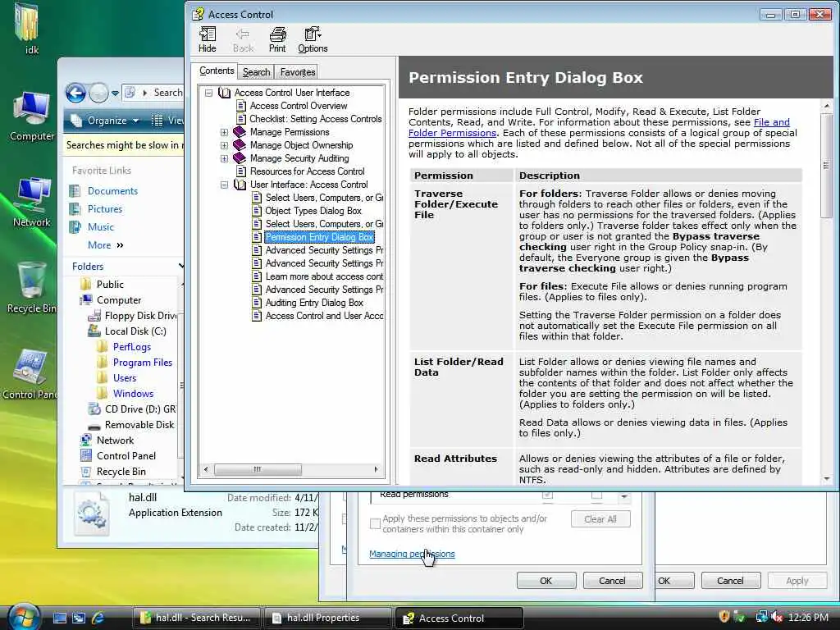Click the taskbar clock showing 12:26 PM
Viewport: 840px width, 630px height.
click(x=808, y=618)
